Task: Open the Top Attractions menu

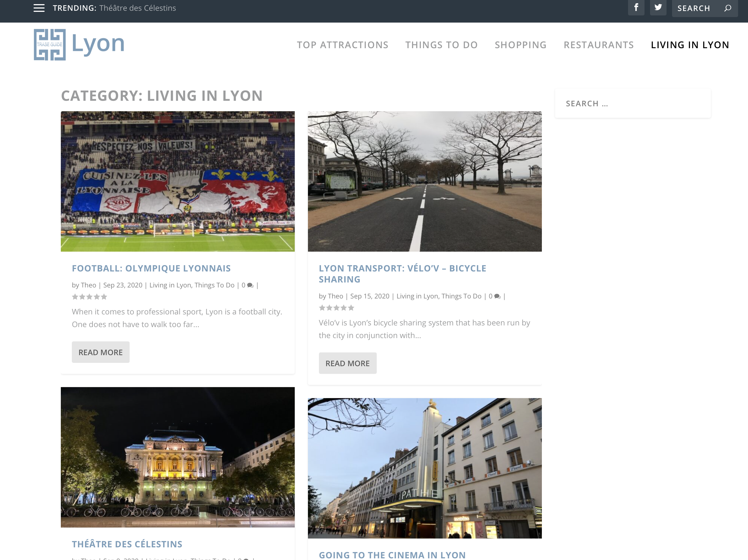Action: tap(343, 45)
